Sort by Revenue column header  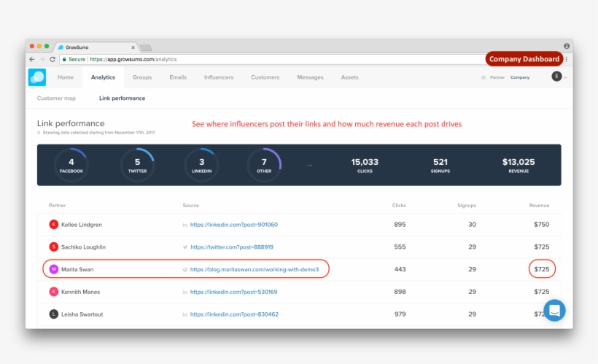(x=539, y=205)
